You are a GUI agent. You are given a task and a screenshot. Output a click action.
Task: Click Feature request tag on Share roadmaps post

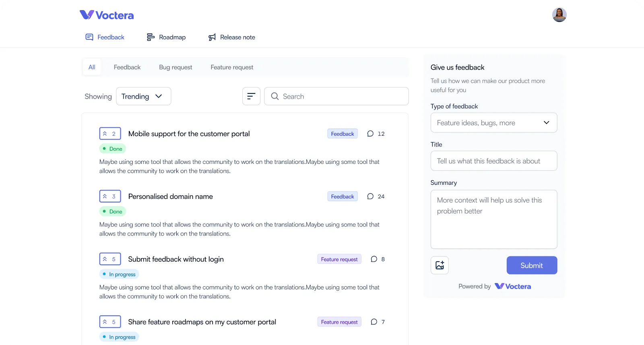339,322
